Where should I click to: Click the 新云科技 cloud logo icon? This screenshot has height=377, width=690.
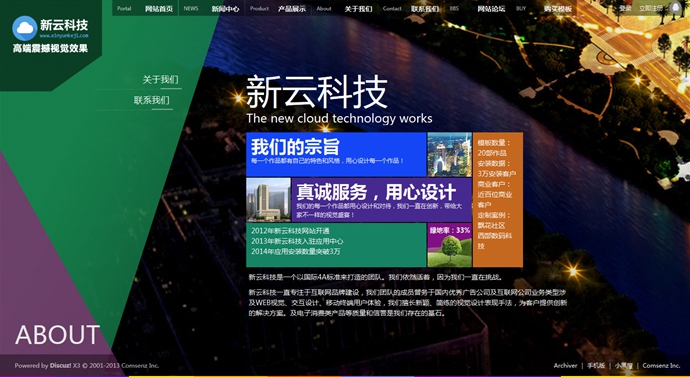[x=25, y=28]
